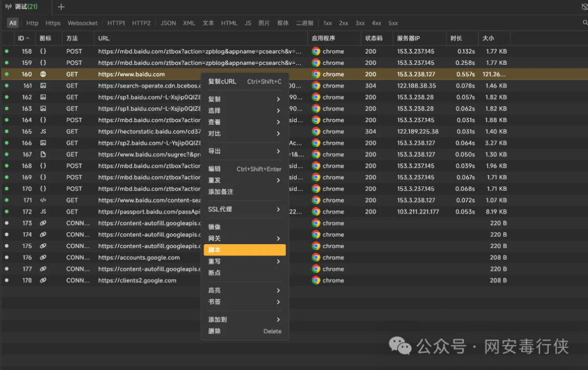Image resolution: width=588 pixels, height=370 pixels.
Task: Select the https://accounts.google.com row
Action: [x=294, y=257]
